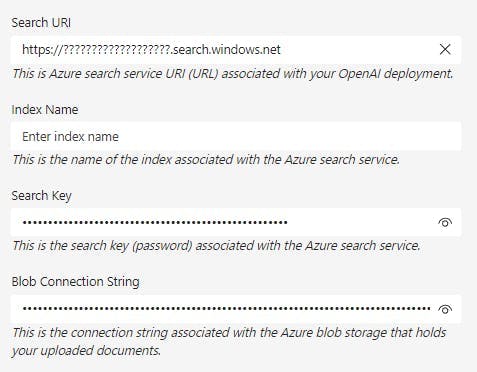The height and width of the screenshot is (372, 477).
Task: Click the 'Search Key' field label
Action: click(41, 196)
